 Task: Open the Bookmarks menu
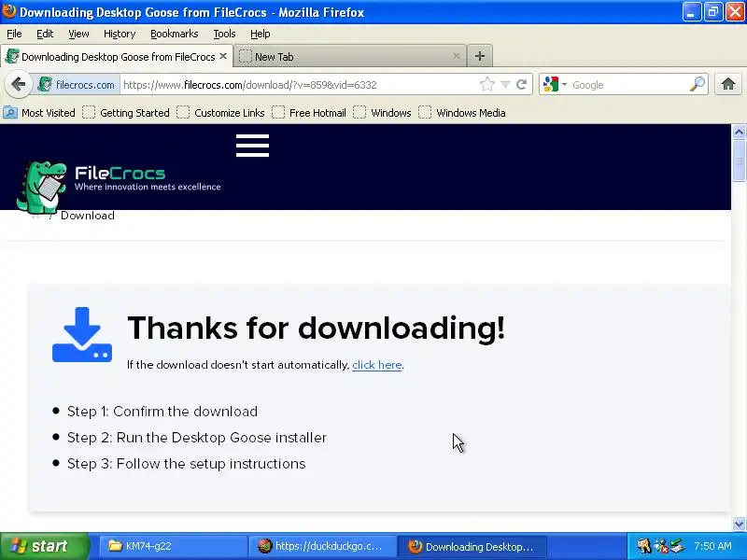[175, 34]
